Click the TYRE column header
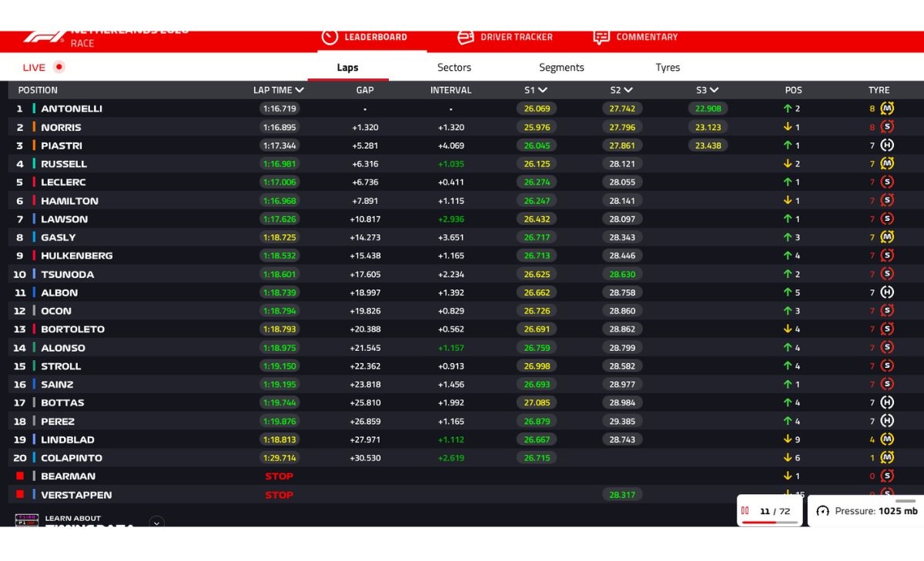The width and height of the screenshot is (924, 561). pyautogui.click(x=879, y=90)
